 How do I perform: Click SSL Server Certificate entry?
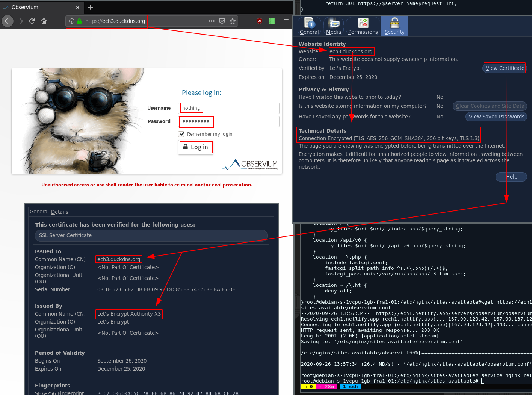click(151, 235)
